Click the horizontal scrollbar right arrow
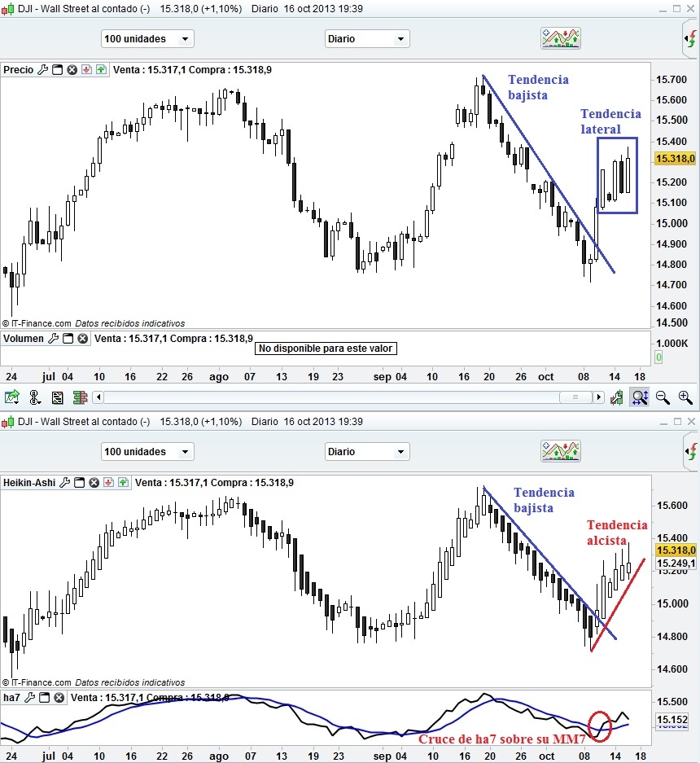700x763 pixels. point(598,397)
